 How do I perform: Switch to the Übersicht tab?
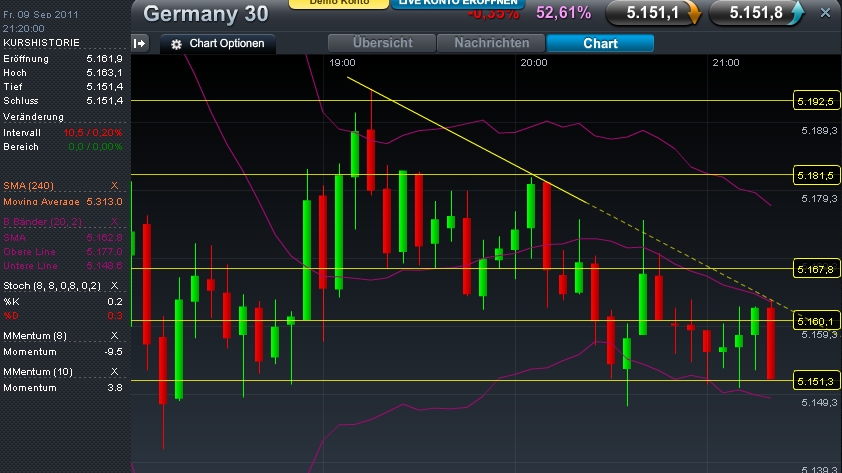click(382, 43)
